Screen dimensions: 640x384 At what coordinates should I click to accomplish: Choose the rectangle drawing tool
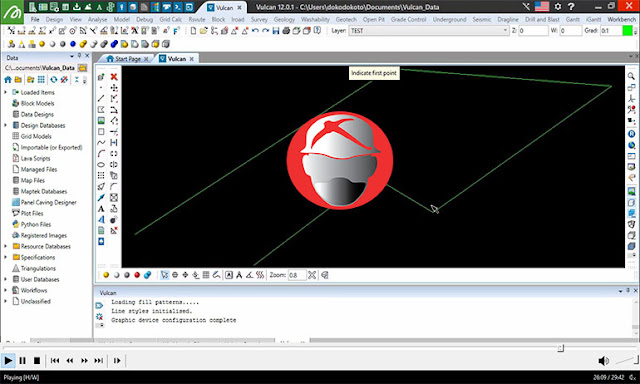[101, 131]
